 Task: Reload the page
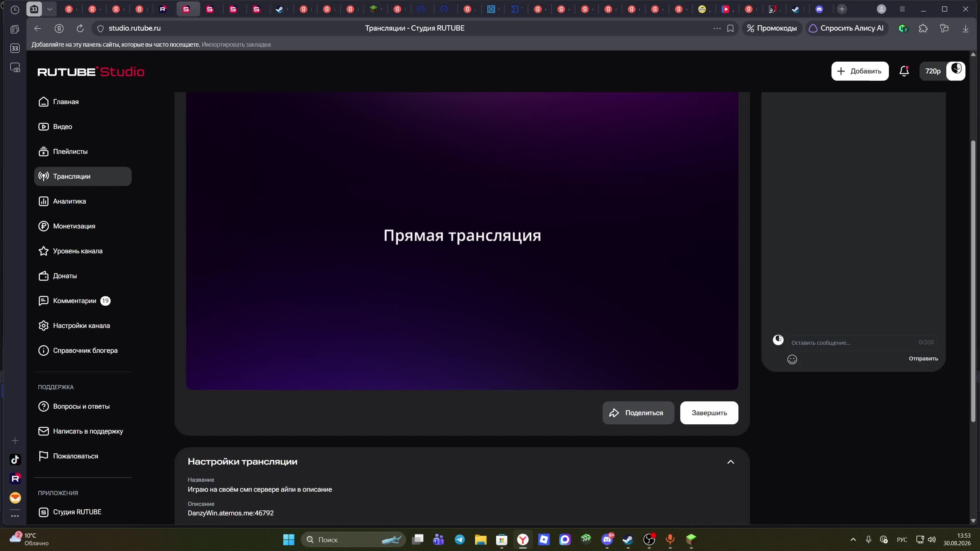point(80,28)
